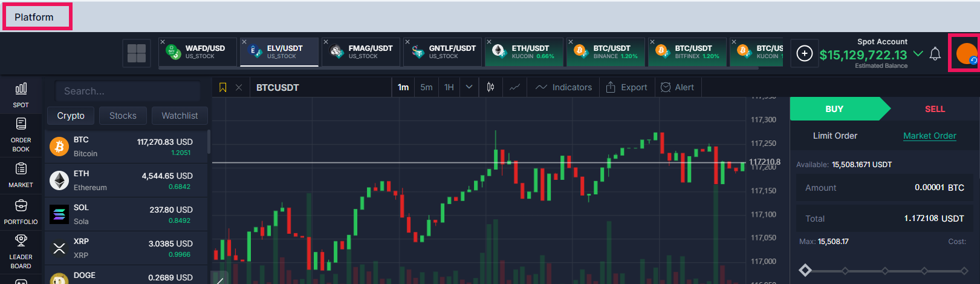This screenshot has width=980, height=284.
Task: Open the grid layout icon
Action: pyautogui.click(x=136, y=53)
